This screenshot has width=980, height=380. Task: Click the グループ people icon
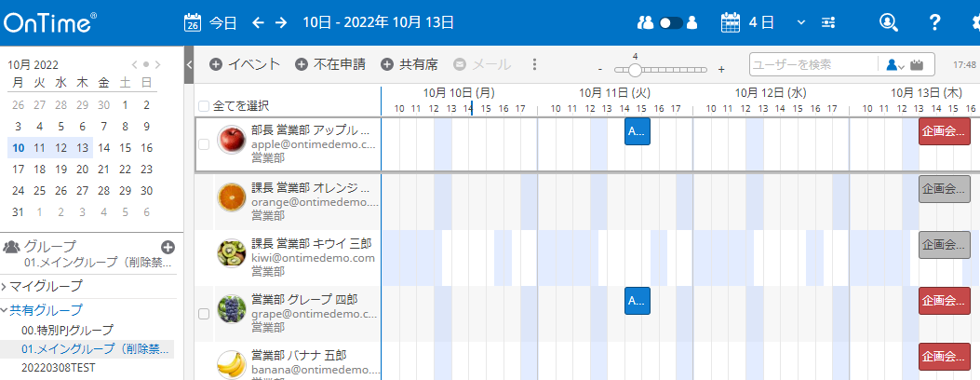(12, 247)
